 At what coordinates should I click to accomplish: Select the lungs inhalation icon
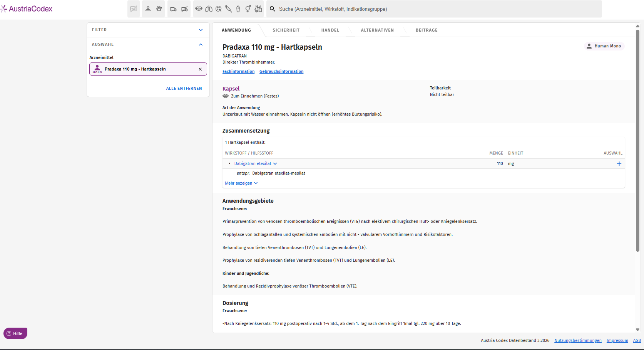[209, 9]
